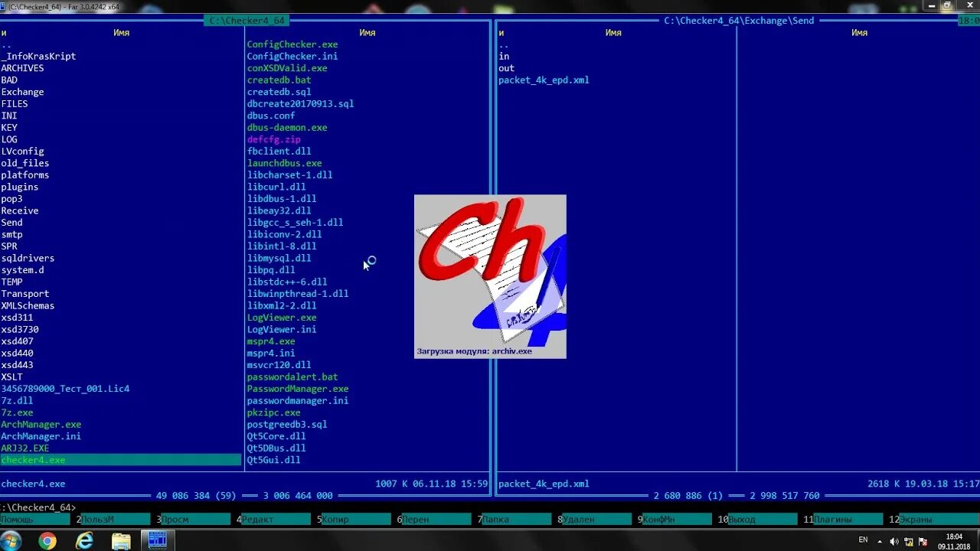Click the Удален delete function key

tap(595, 519)
